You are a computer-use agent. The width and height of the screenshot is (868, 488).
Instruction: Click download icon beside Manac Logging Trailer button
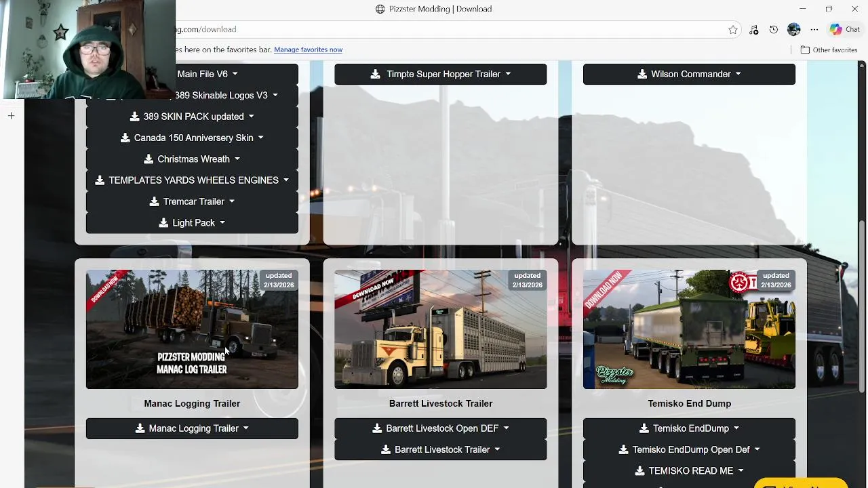140,428
